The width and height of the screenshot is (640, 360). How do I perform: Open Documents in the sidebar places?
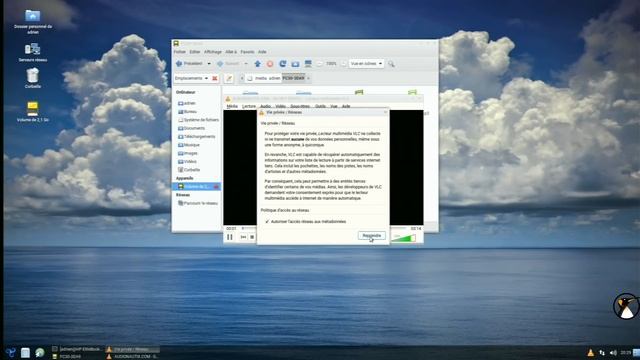tap(191, 128)
